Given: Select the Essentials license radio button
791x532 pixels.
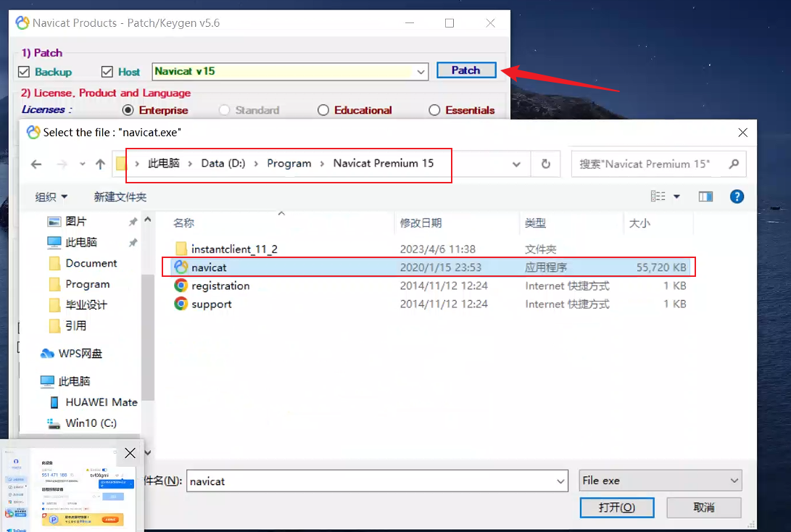Looking at the screenshot, I should [x=434, y=110].
